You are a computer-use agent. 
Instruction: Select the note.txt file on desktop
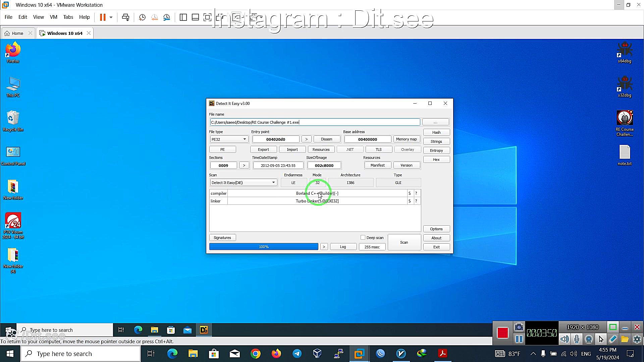625,155
